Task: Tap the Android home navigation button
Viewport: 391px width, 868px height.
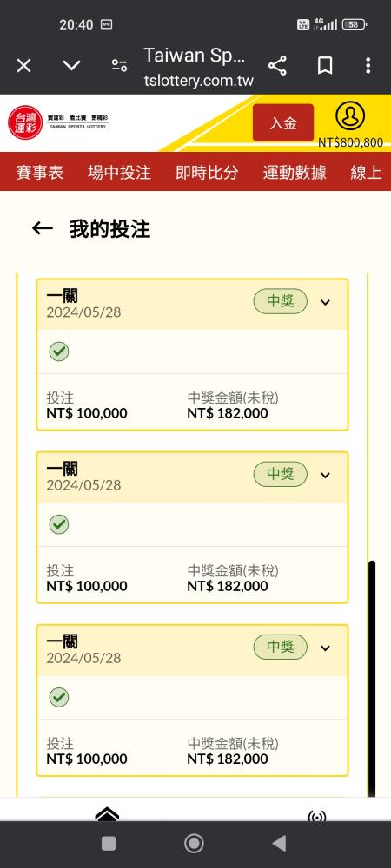Action: click(194, 844)
